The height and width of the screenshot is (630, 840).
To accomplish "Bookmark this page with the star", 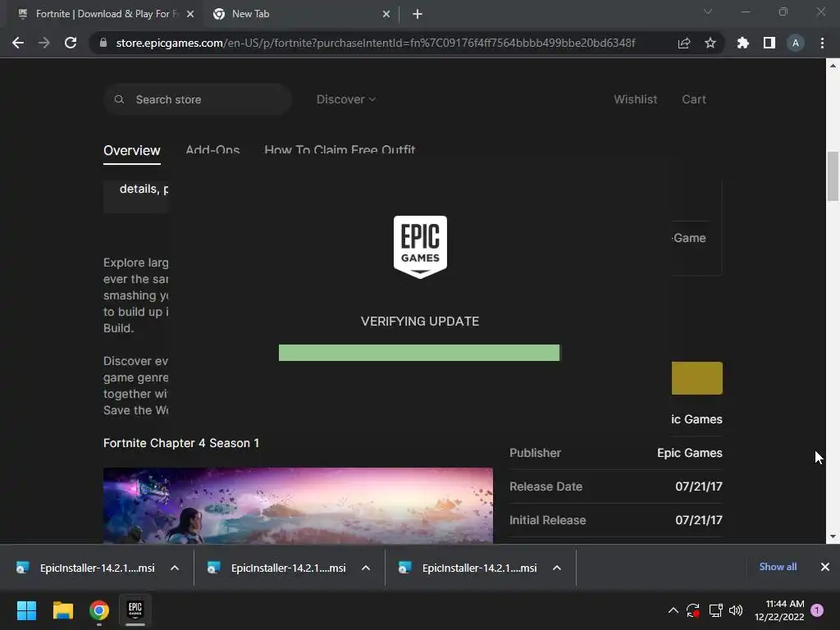I will coord(710,43).
